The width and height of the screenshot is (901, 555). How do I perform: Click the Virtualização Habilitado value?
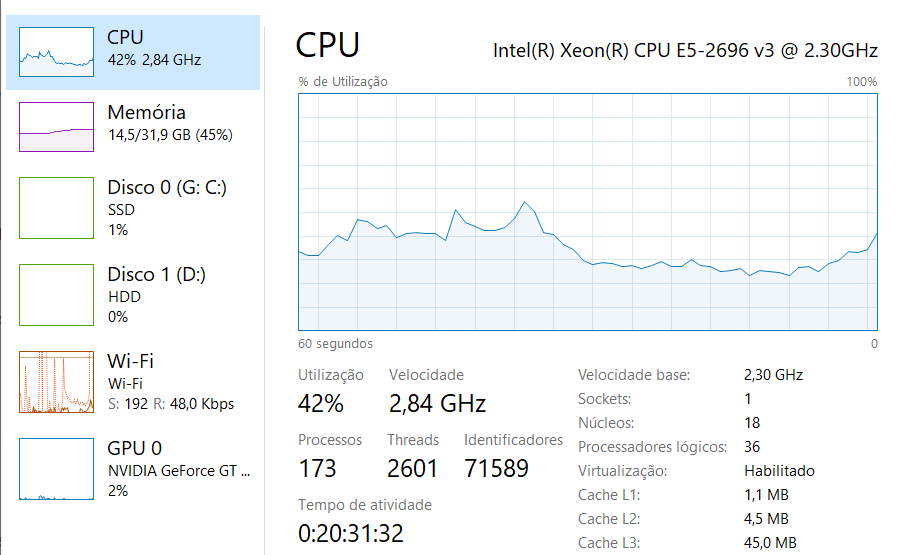coord(779,470)
